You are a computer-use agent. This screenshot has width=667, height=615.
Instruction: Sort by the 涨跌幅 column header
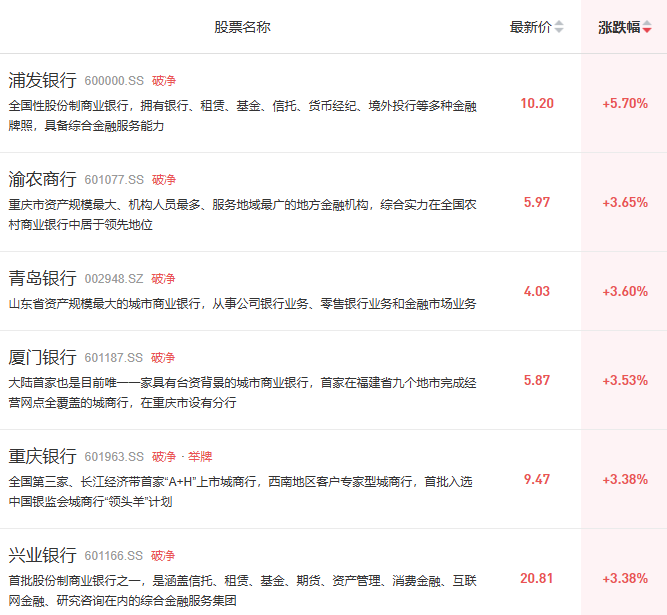click(x=619, y=27)
